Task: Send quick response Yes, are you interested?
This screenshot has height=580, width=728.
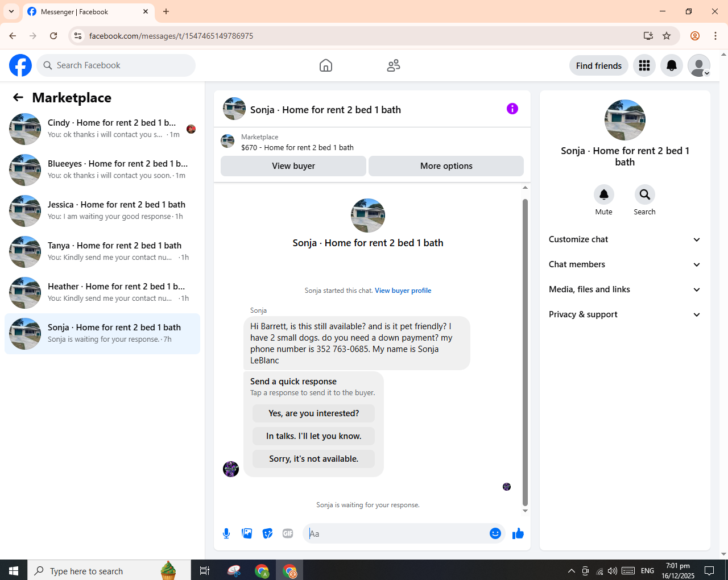Action: [314, 413]
